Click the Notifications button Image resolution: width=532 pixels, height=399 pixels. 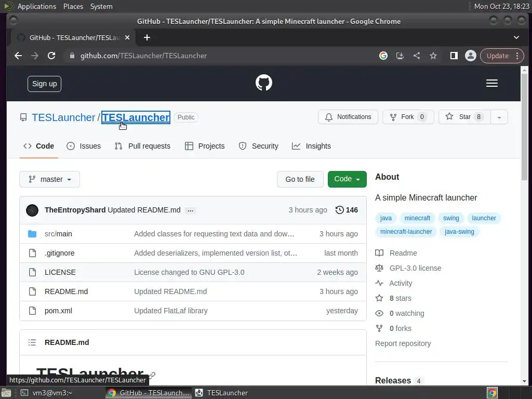pos(348,117)
